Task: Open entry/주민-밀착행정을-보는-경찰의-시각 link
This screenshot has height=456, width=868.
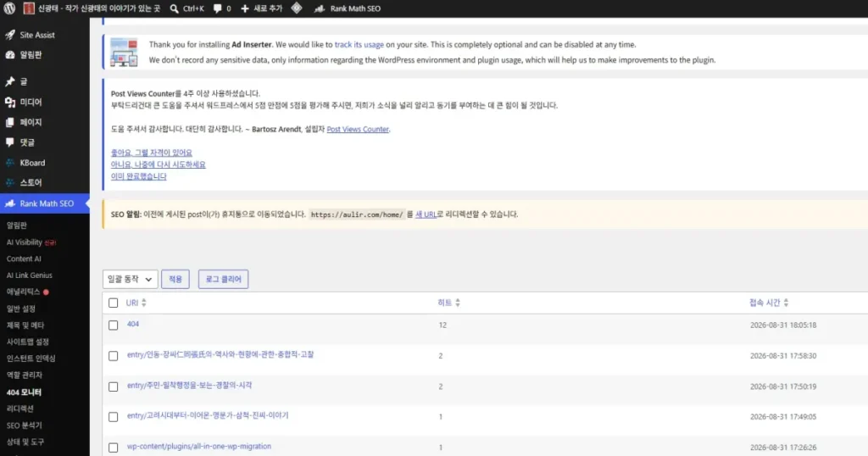Action: (189, 385)
